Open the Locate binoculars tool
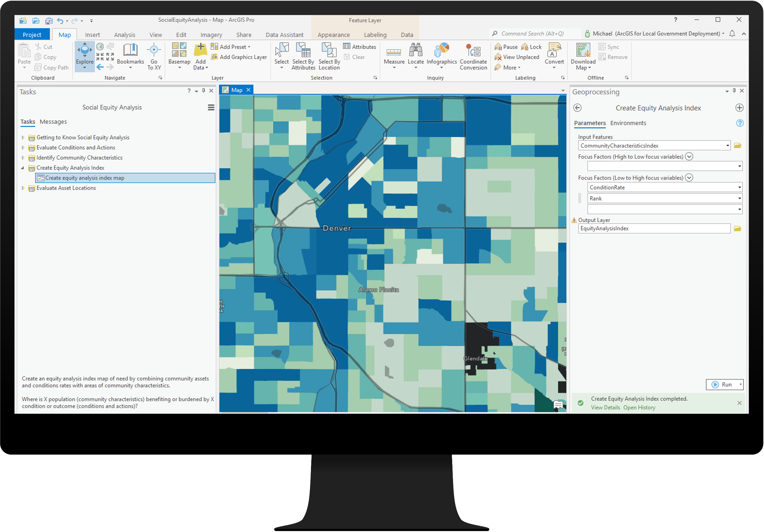Viewport: 764px width, 532px height. point(416,51)
